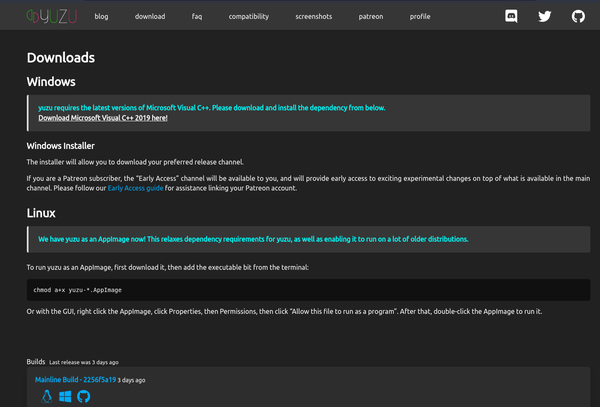Open the download menu item
The width and height of the screenshot is (600, 407).
[x=150, y=17]
